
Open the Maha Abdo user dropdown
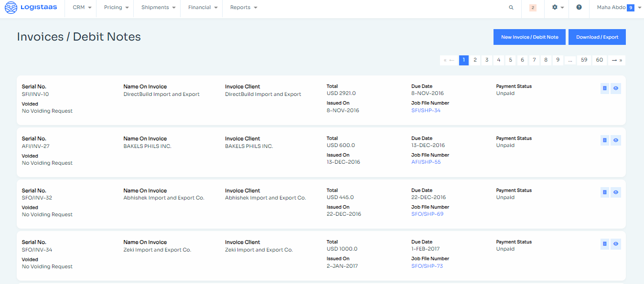tap(613, 8)
